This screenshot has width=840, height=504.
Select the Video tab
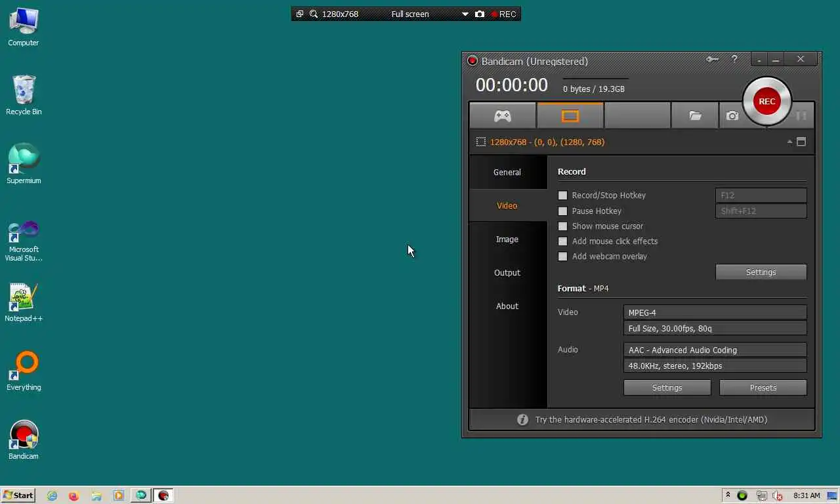pos(507,205)
